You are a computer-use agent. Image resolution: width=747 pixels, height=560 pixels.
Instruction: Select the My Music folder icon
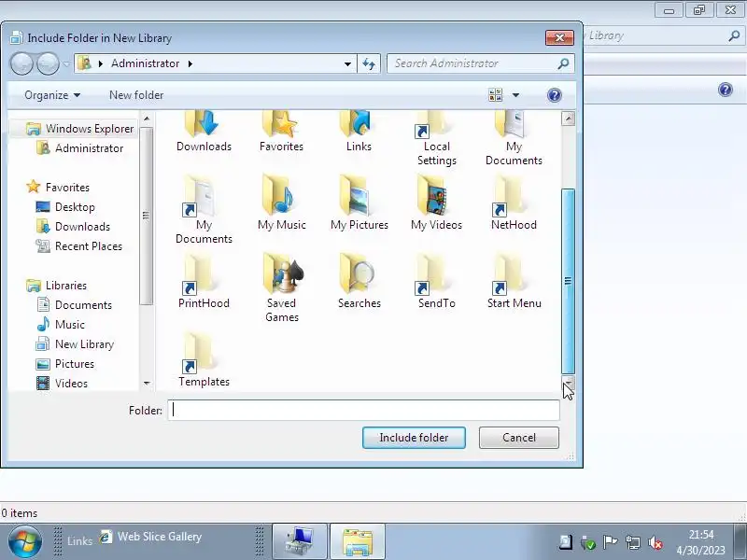(281, 202)
